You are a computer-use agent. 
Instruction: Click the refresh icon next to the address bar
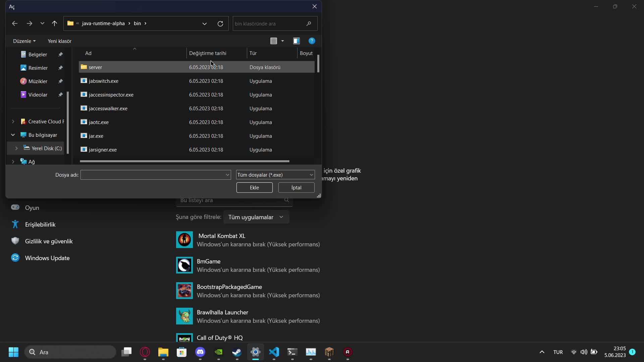220,23
